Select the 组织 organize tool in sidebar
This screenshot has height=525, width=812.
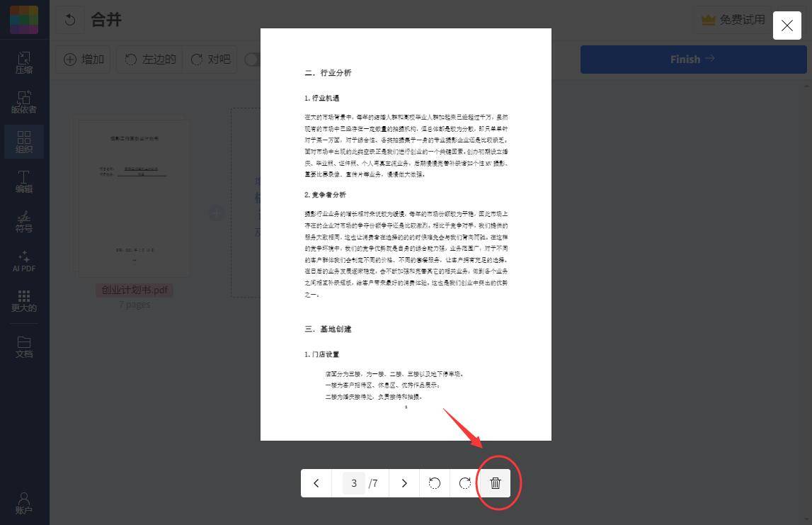(24, 142)
